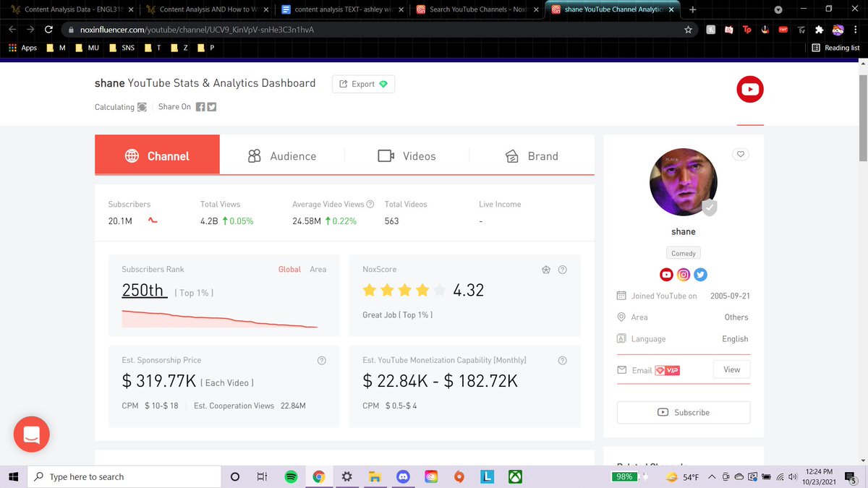Open the shane YouTube channel via red YouTube icon in header
The height and width of the screenshot is (488, 868).
pos(750,90)
